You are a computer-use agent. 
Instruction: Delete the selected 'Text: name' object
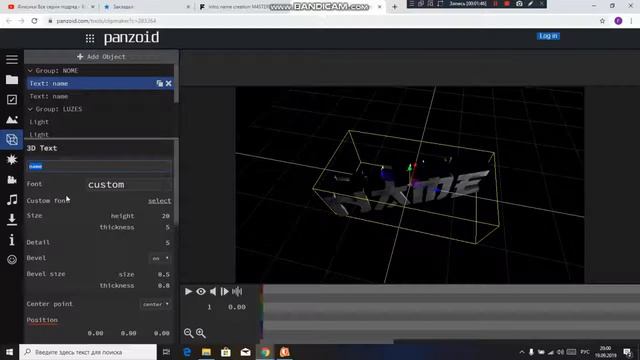click(x=169, y=83)
